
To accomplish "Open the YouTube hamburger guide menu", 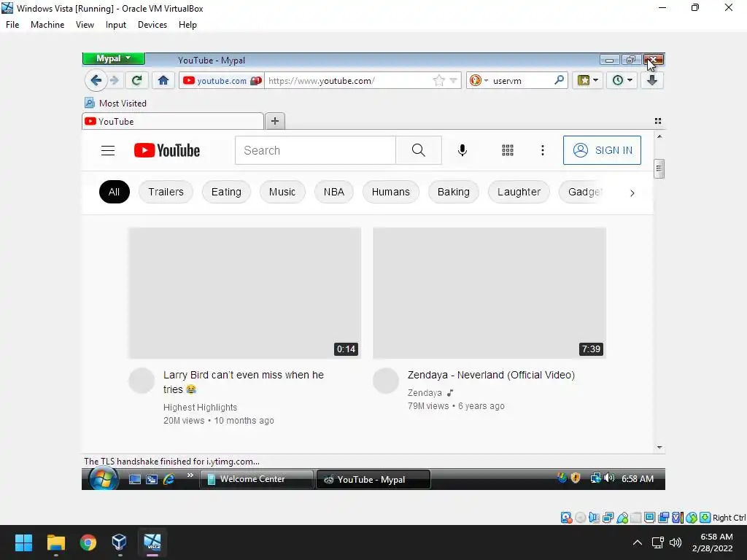I will coord(108,150).
